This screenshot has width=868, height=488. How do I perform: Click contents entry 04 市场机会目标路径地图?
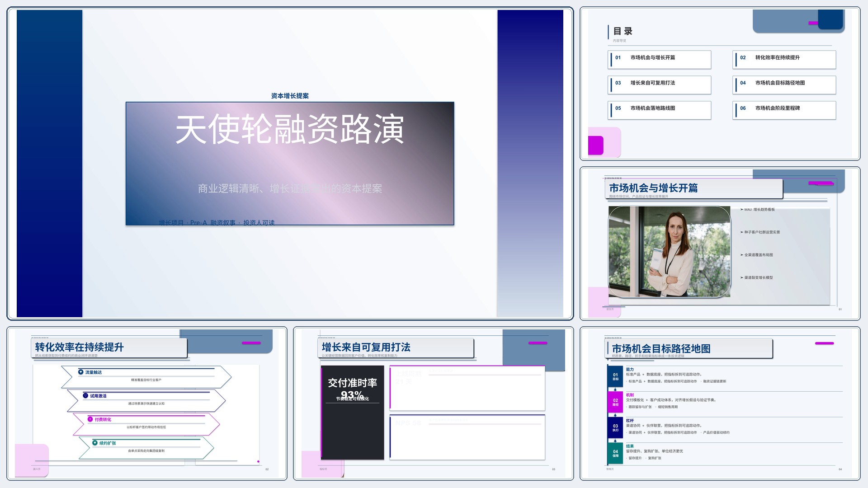(784, 85)
